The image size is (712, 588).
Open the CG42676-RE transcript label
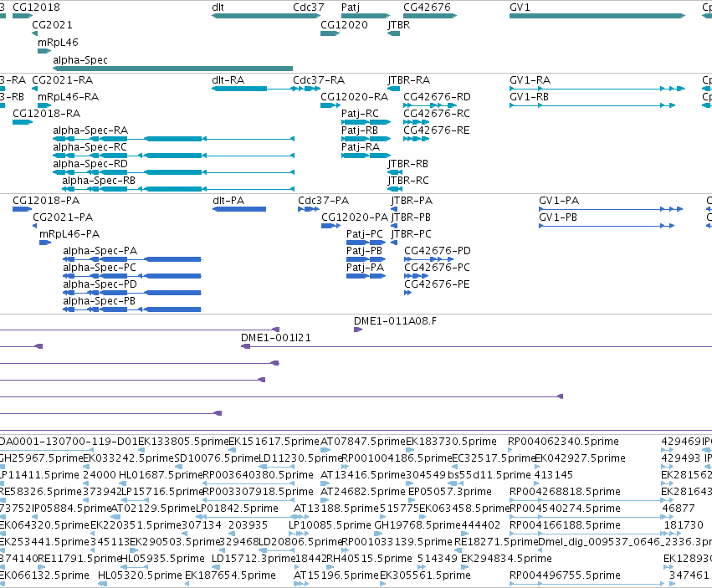pyautogui.click(x=437, y=130)
